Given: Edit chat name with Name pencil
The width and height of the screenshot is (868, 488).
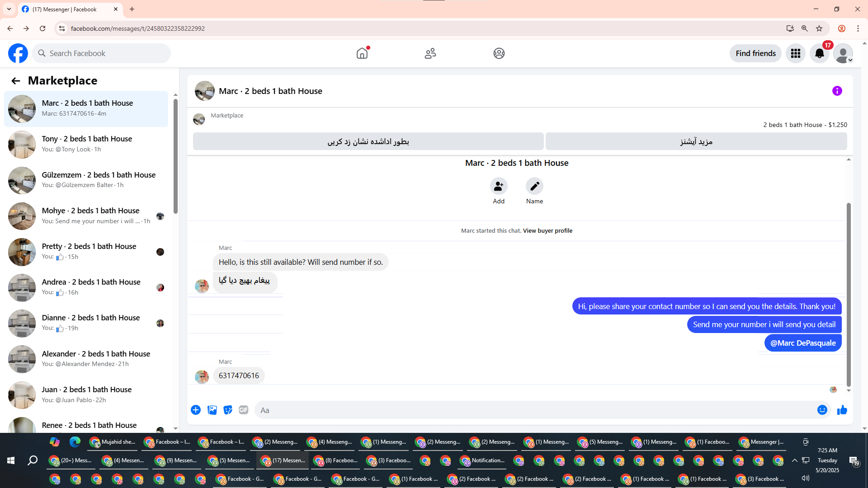Looking at the screenshot, I should click(534, 186).
